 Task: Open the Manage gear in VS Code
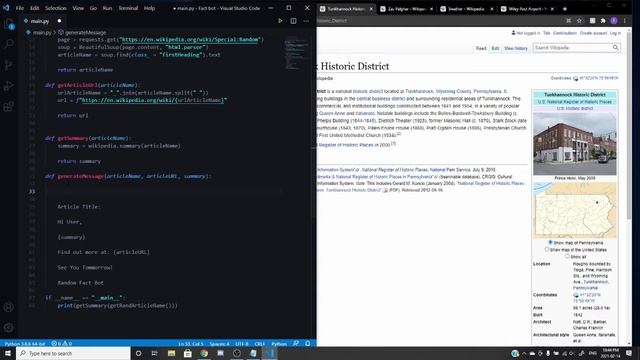(x=9, y=327)
